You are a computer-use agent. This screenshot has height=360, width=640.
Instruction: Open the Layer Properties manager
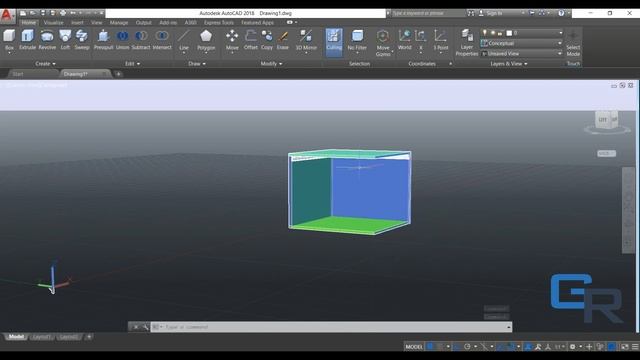(467, 43)
